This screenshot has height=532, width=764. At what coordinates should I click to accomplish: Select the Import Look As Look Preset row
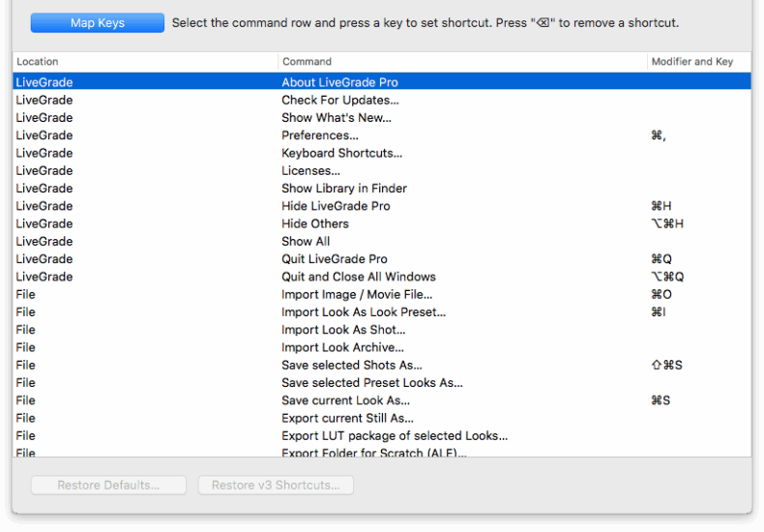[363, 312]
